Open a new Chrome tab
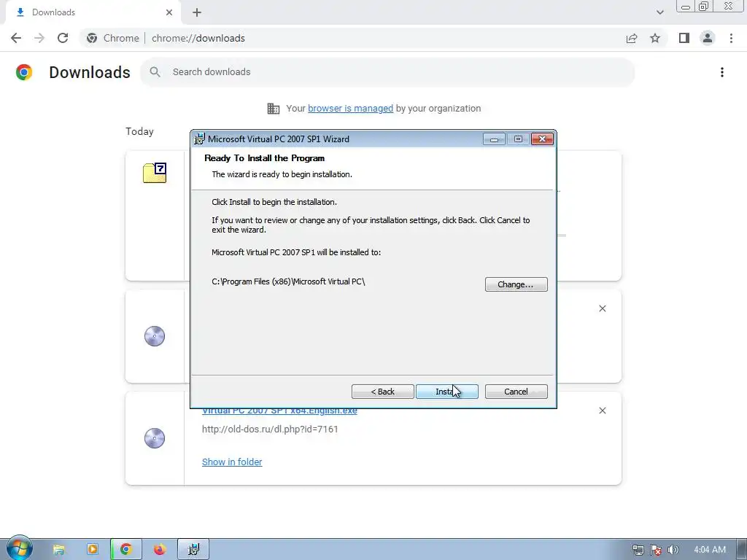This screenshot has height=560, width=747. coord(197,12)
